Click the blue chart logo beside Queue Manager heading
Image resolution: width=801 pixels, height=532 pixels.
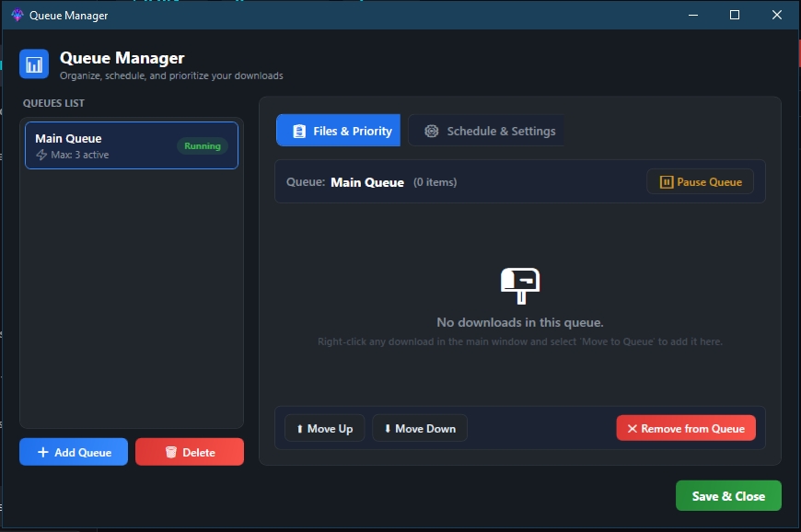coord(34,64)
